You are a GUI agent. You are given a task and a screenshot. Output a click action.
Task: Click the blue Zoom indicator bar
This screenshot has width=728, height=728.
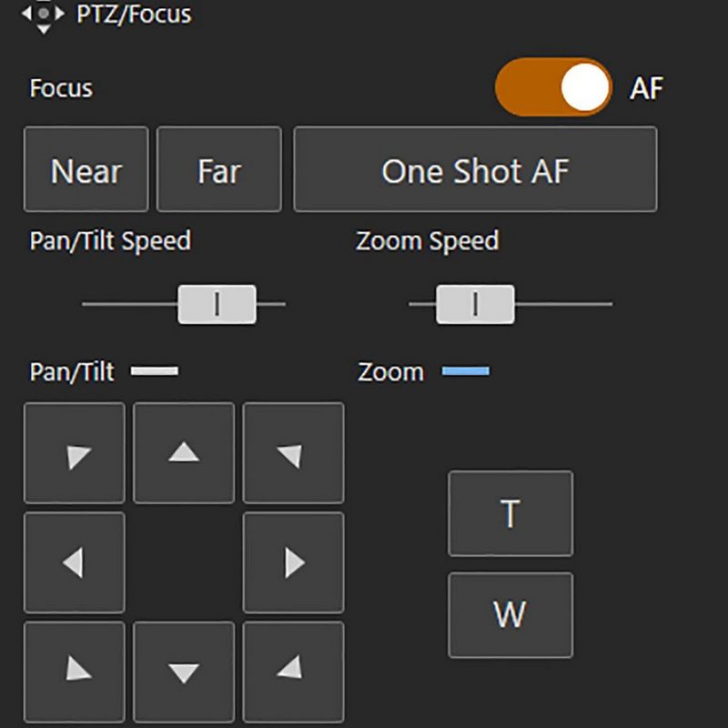click(465, 371)
